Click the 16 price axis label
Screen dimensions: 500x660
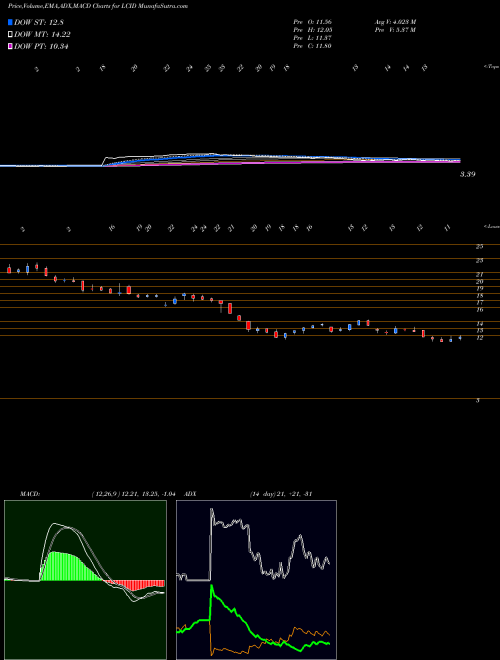click(479, 310)
